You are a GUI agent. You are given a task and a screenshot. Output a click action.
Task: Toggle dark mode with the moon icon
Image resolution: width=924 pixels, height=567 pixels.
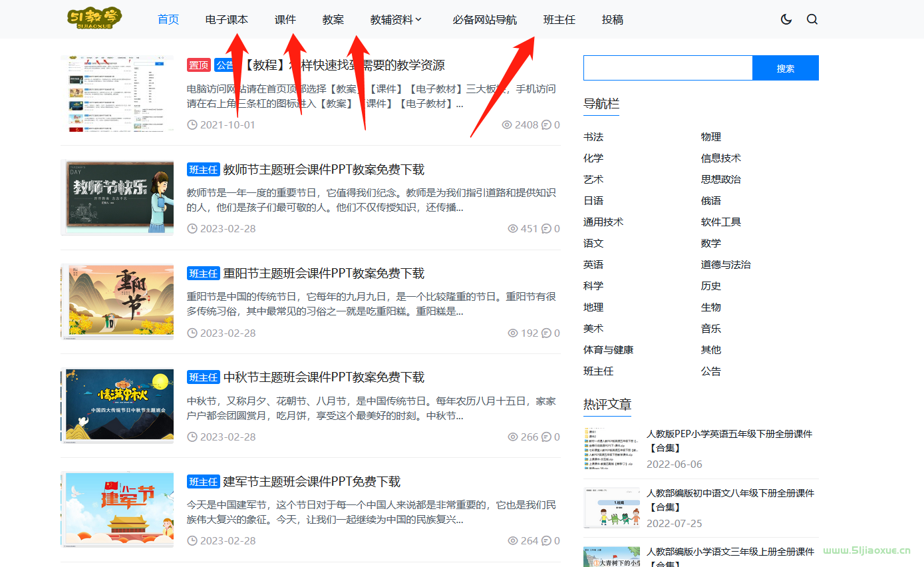[786, 19]
